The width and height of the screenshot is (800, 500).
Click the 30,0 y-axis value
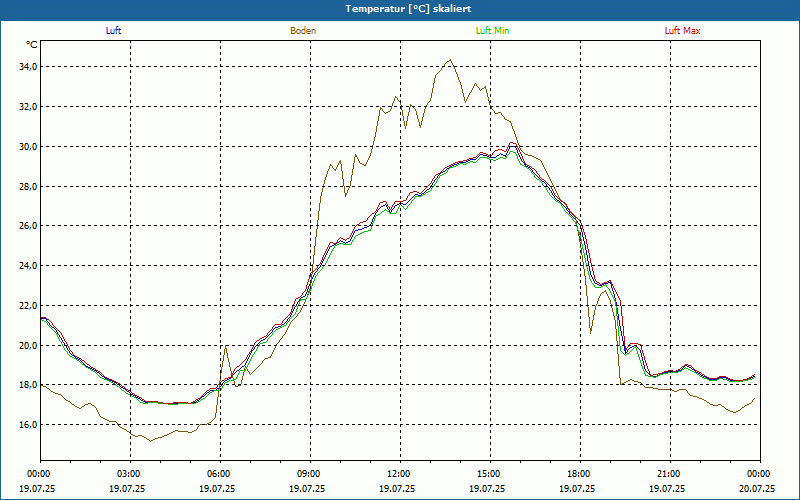click(x=28, y=146)
